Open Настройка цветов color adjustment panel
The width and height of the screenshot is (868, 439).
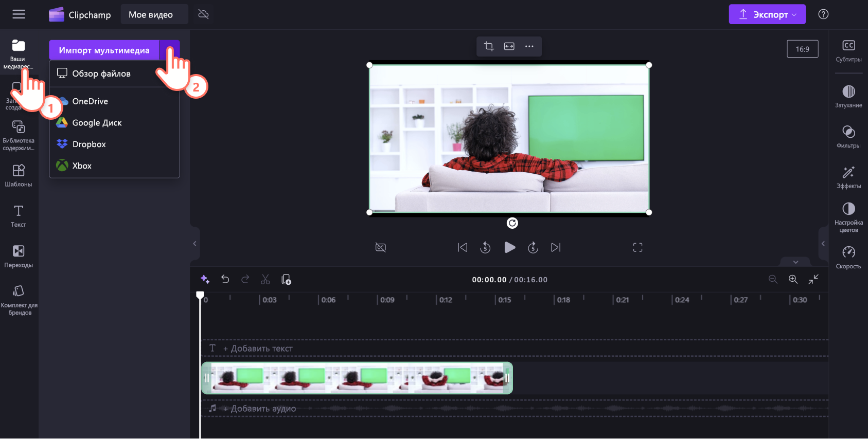pos(848,217)
